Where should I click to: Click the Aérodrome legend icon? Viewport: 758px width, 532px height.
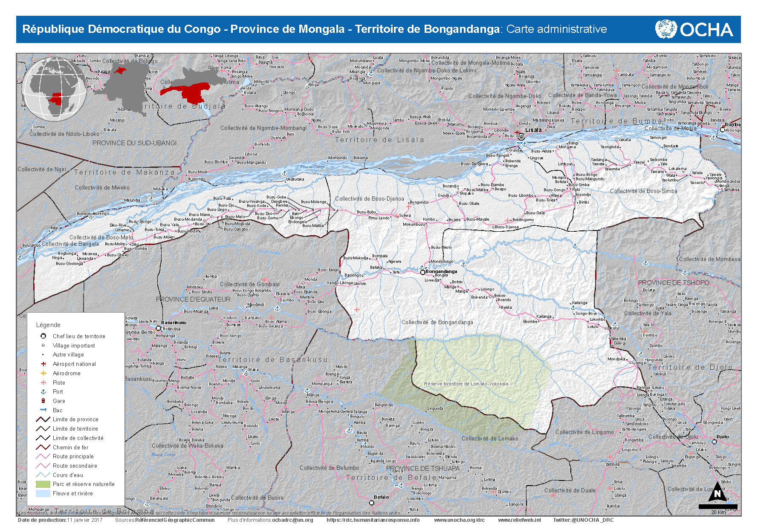pos(43,373)
